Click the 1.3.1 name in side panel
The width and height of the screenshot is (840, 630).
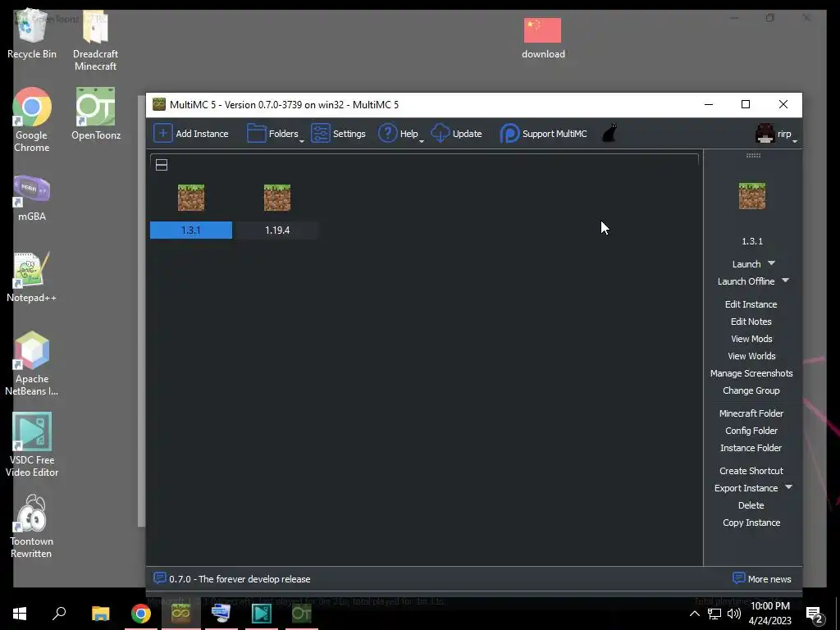click(752, 241)
